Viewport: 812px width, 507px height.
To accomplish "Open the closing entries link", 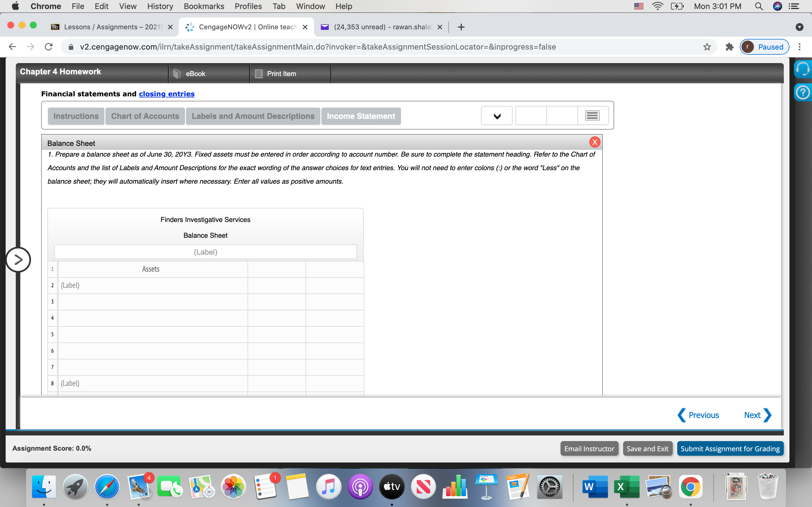I will point(167,94).
